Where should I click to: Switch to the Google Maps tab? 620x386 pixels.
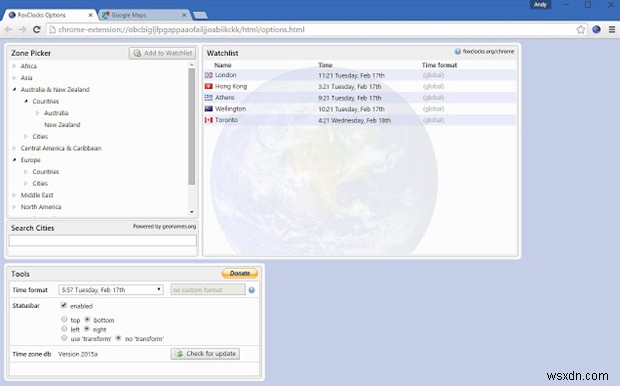point(143,15)
